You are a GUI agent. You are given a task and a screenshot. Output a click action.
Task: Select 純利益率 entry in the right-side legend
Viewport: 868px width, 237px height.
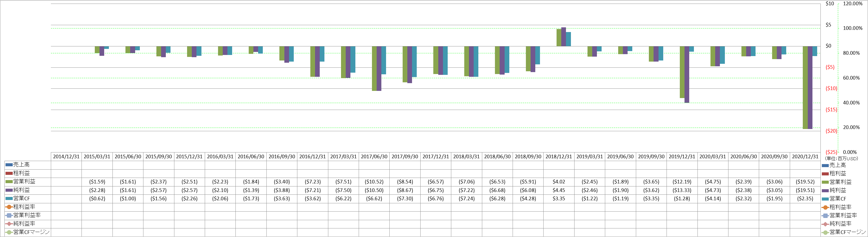(x=837, y=224)
